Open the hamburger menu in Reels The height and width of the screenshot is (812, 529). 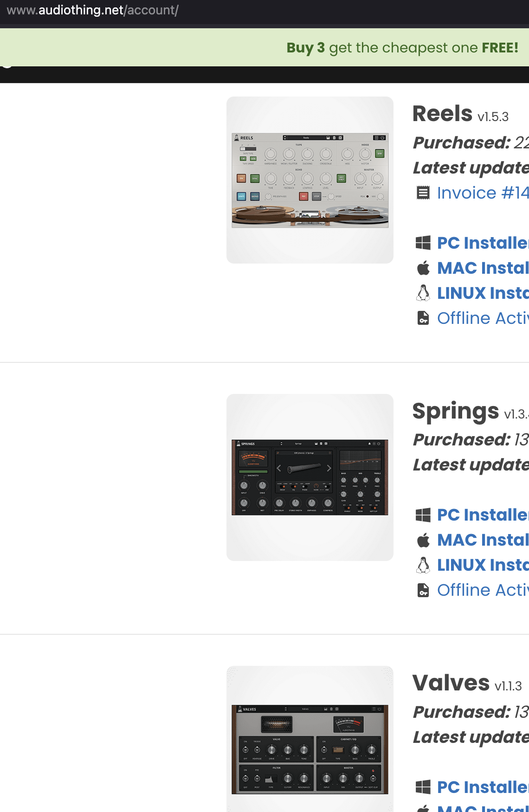pos(376,138)
